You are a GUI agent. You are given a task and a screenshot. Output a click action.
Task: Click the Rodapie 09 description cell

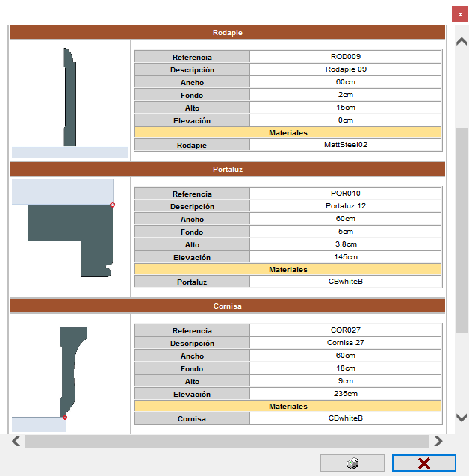pos(346,69)
